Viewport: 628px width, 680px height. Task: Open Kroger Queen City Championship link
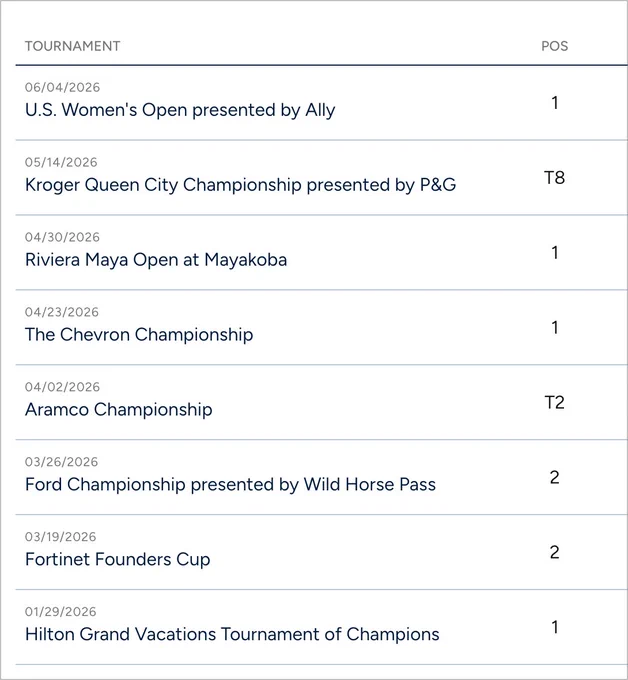241,185
